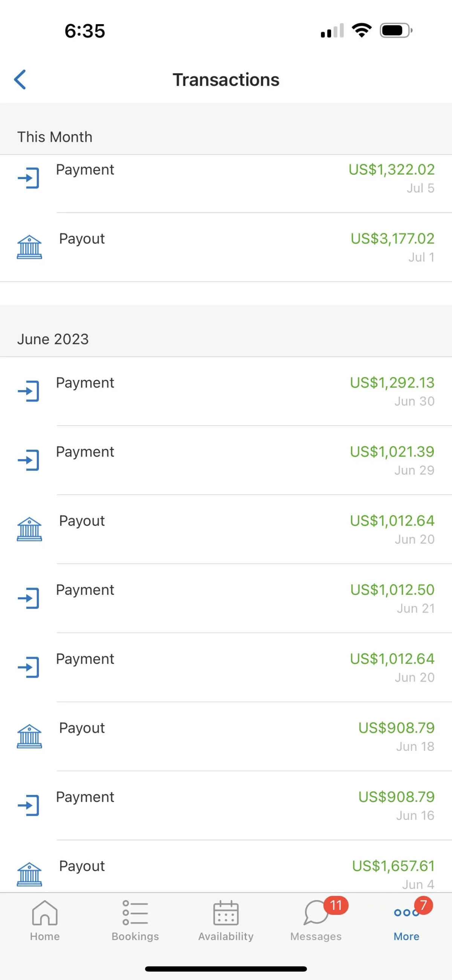View the US$1,657.61 payout amount
This screenshot has height=980, width=452.
tap(393, 866)
